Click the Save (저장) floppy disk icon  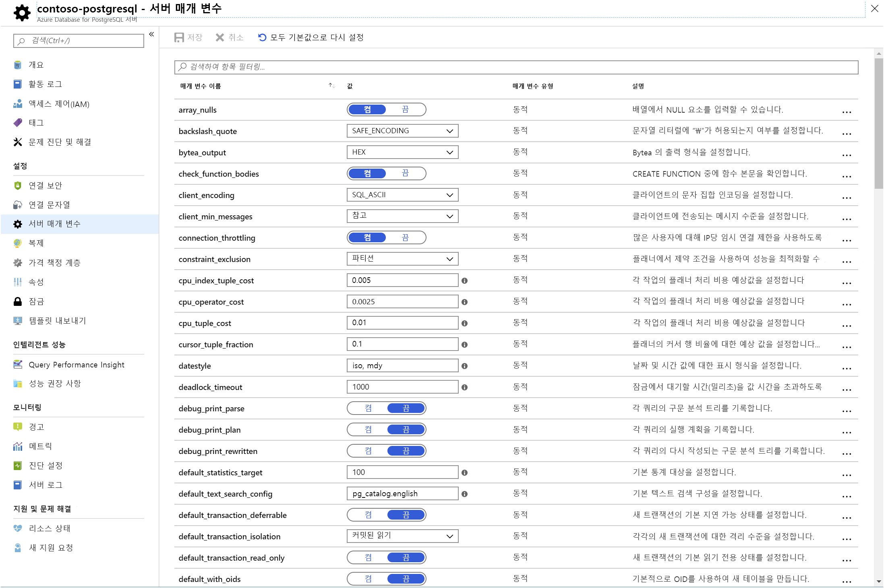[179, 37]
